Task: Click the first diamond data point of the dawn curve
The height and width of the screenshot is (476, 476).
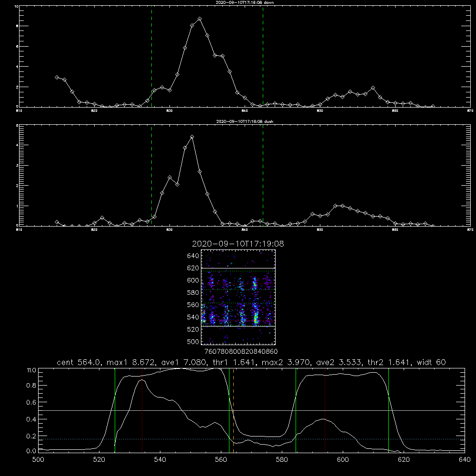Action: point(57,78)
